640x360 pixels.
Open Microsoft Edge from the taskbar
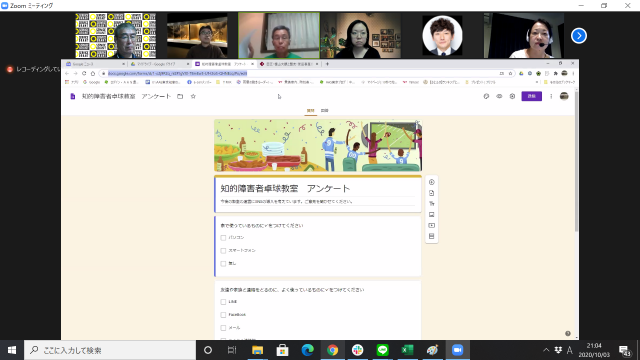pos(307,350)
